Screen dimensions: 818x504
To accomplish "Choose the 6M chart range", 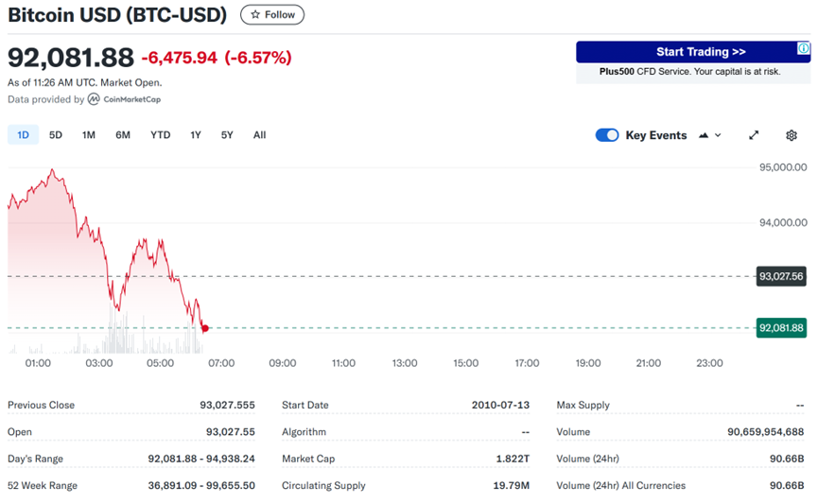I will tap(123, 135).
